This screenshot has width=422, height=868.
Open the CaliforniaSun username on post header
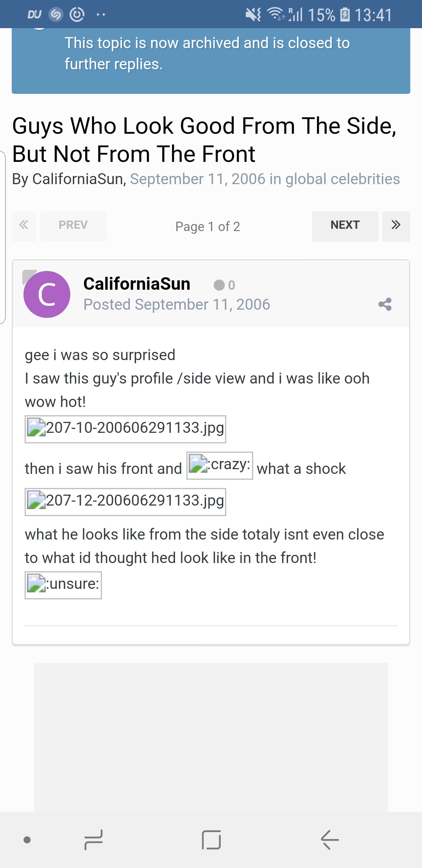[137, 284]
